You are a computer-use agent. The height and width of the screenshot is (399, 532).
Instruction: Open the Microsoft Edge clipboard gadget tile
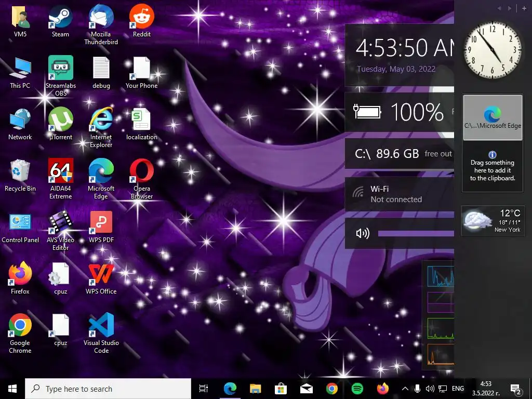click(x=493, y=117)
